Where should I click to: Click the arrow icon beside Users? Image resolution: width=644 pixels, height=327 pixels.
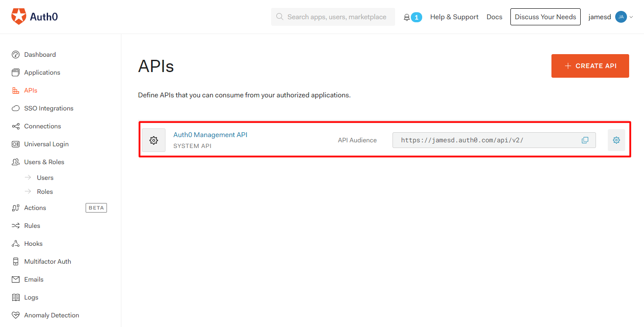[28, 178]
